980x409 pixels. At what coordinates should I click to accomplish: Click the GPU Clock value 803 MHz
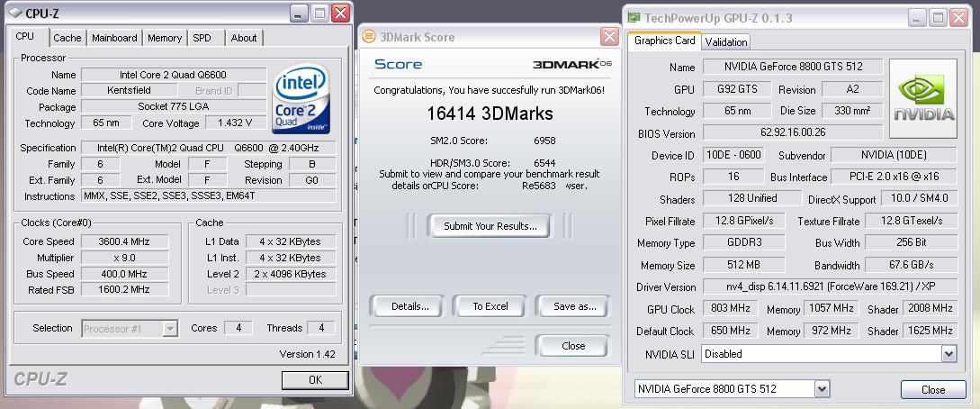[730, 309]
